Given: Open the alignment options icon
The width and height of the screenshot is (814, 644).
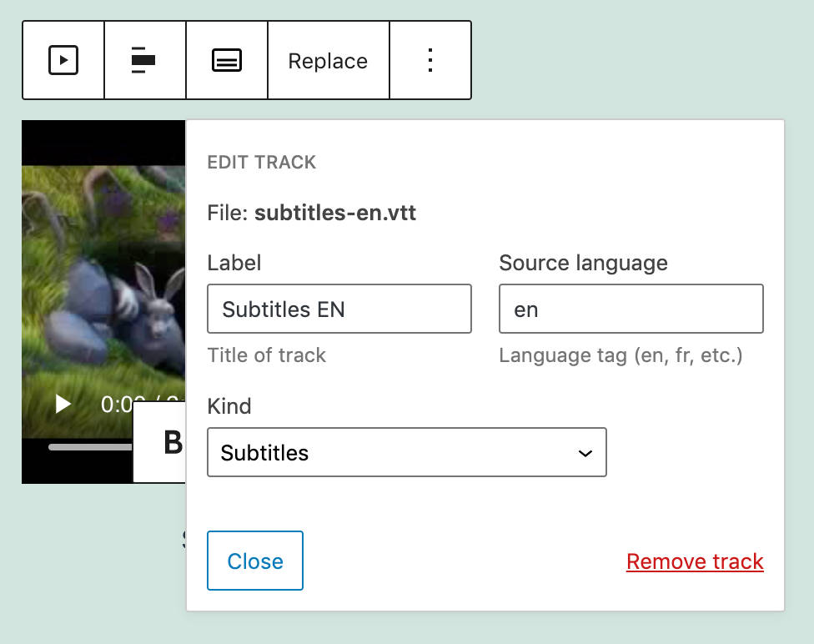Looking at the screenshot, I should (144, 60).
